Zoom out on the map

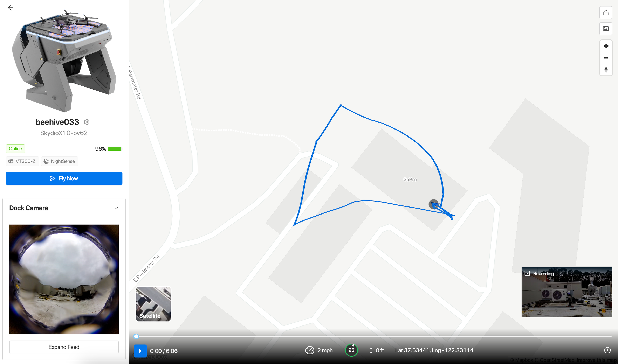[606, 58]
